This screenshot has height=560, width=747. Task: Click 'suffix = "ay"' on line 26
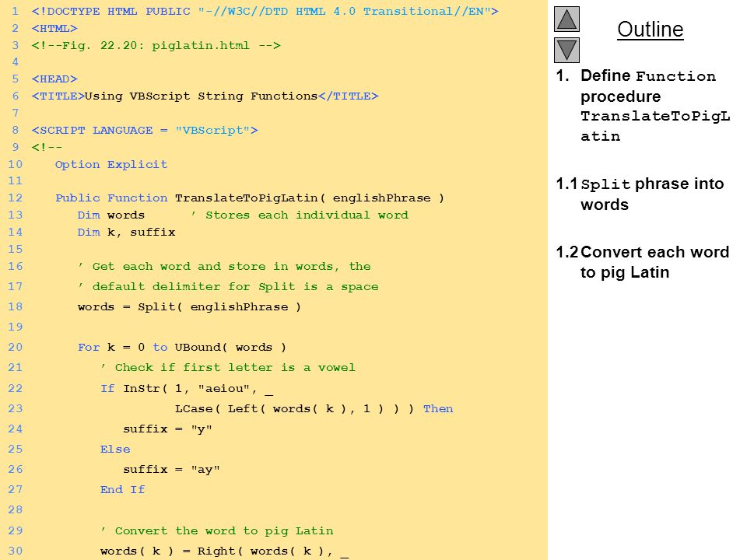tap(171, 470)
